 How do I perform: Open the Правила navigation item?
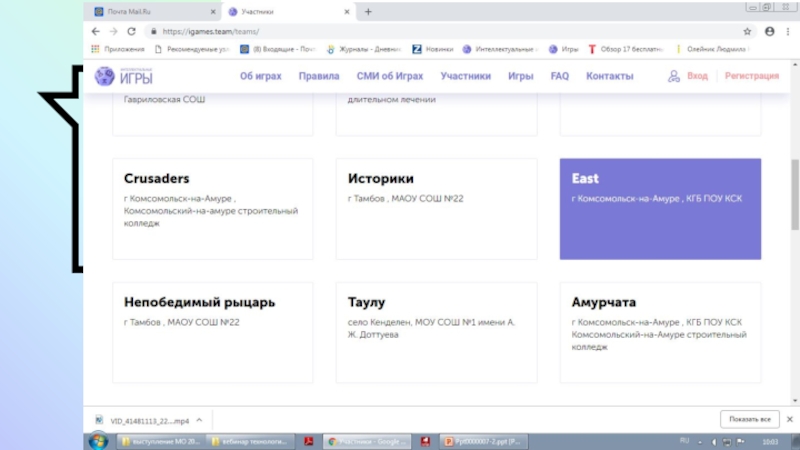[319, 76]
